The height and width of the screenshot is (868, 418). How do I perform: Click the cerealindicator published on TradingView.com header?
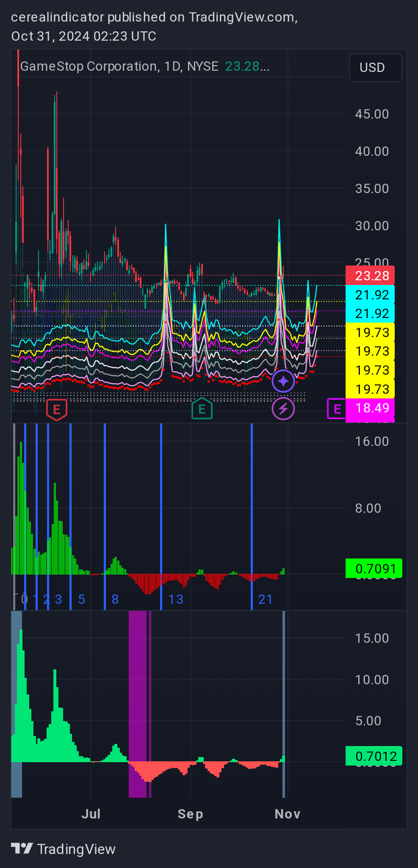(x=154, y=17)
